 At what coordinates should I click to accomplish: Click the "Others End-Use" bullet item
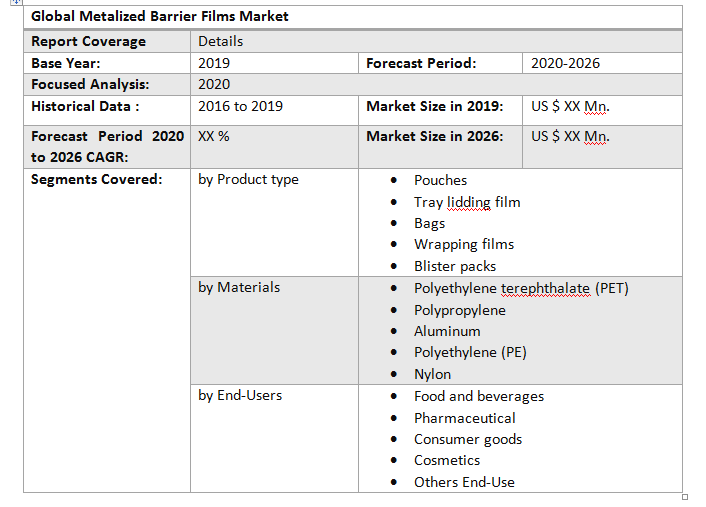tap(464, 482)
